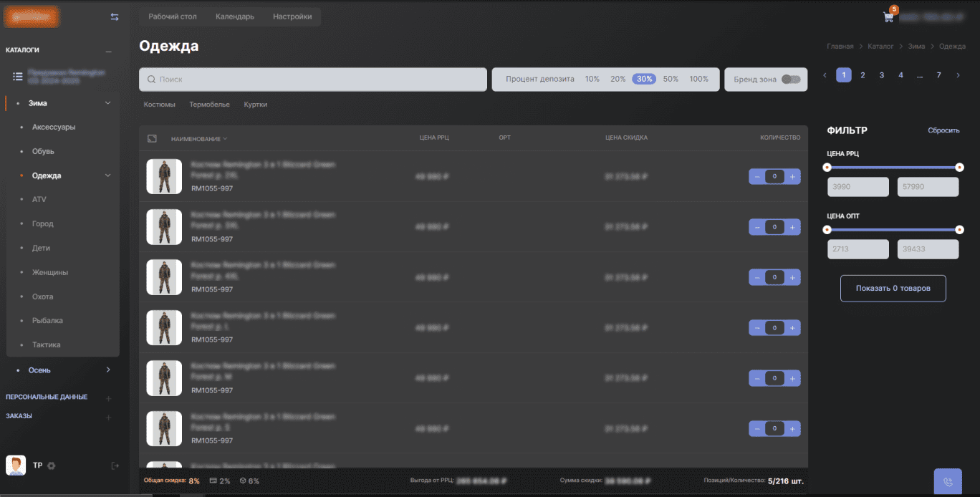Expand the ЗАКАЗЫ section
980x497 pixels.
pyautogui.click(x=109, y=417)
